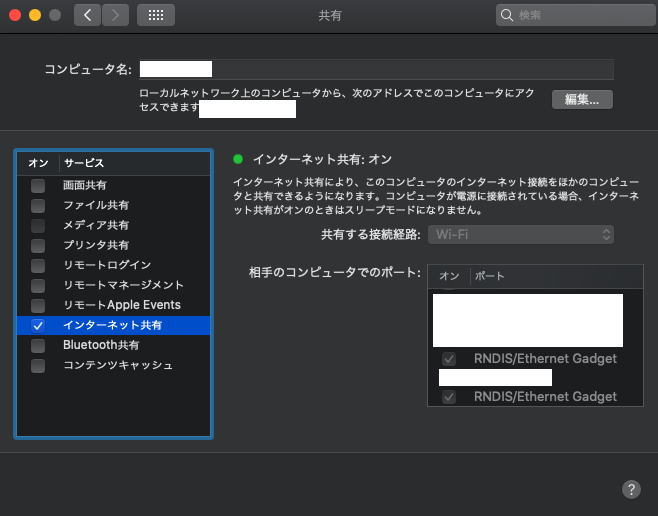Screen dimensions: 658x516
Task: Select Bluetooth共有 service row
Action: pyautogui.click(x=113, y=345)
